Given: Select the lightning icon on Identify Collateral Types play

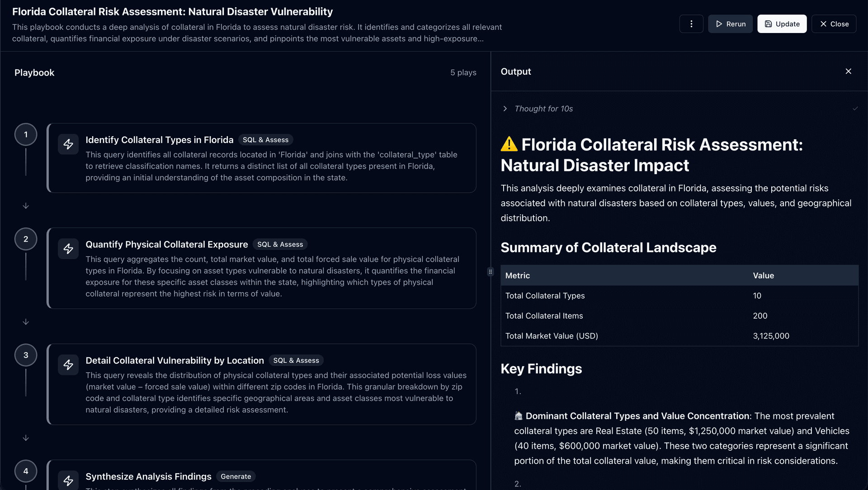Looking at the screenshot, I should pyautogui.click(x=68, y=144).
